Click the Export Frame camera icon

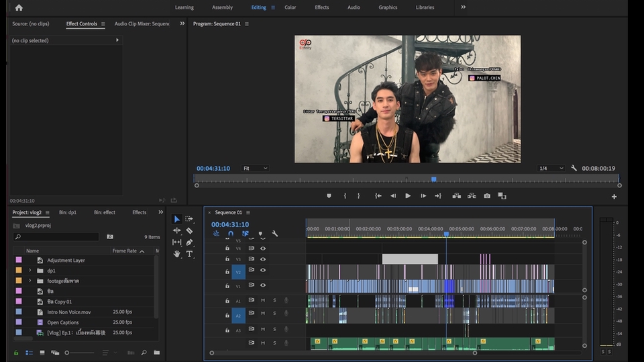pos(487,196)
